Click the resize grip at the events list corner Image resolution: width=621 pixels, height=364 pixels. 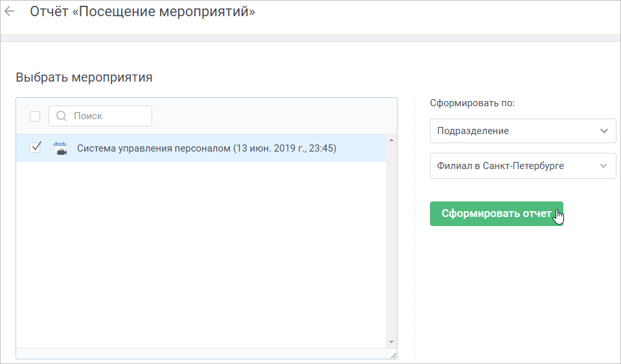point(393,356)
